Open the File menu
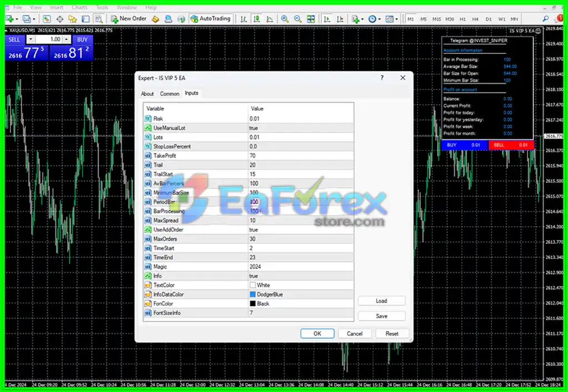The height and width of the screenshot is (392, 568). (17, 7)
